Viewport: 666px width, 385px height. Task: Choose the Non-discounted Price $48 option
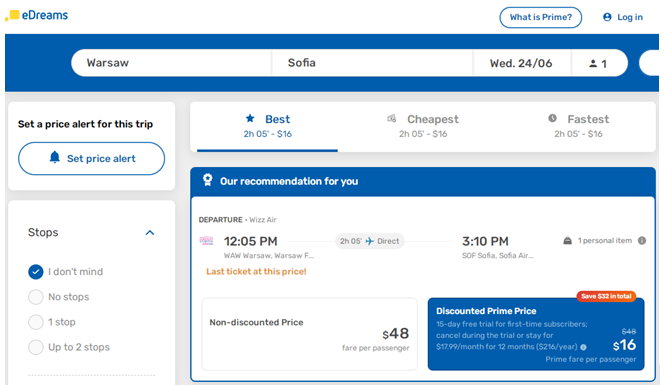coord(310,334)
